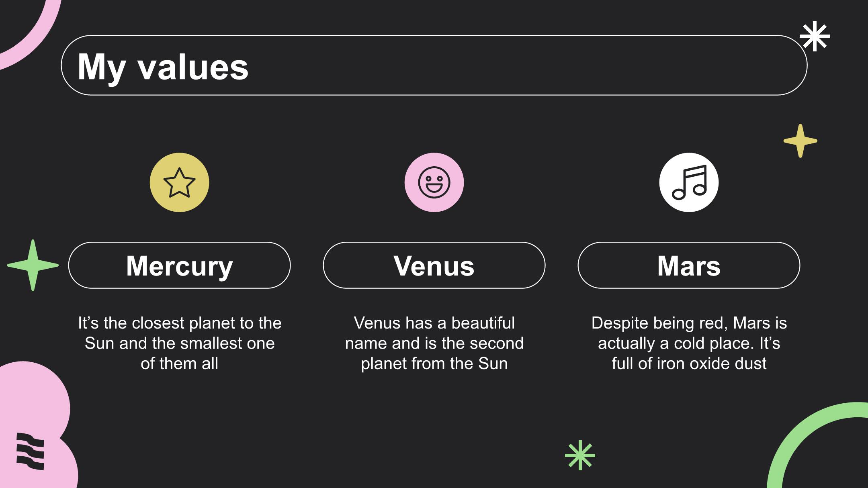Click the music notes icon
This screenshot has width=868, height=488.
click(x=689, y=182)
